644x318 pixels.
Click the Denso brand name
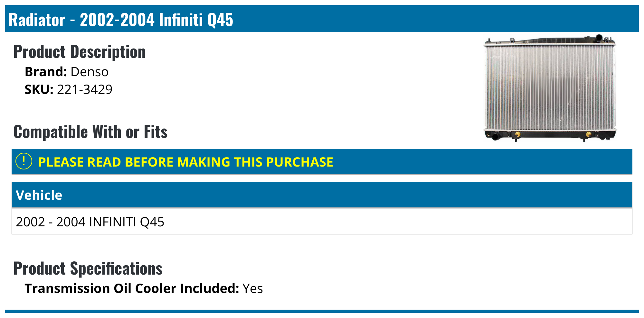[x=90, y=72]
